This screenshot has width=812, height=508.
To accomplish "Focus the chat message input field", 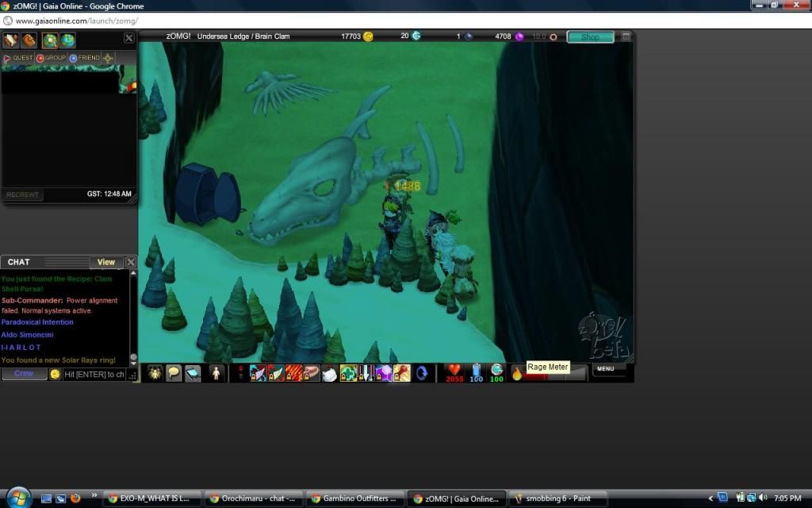I will coord(94,375).
